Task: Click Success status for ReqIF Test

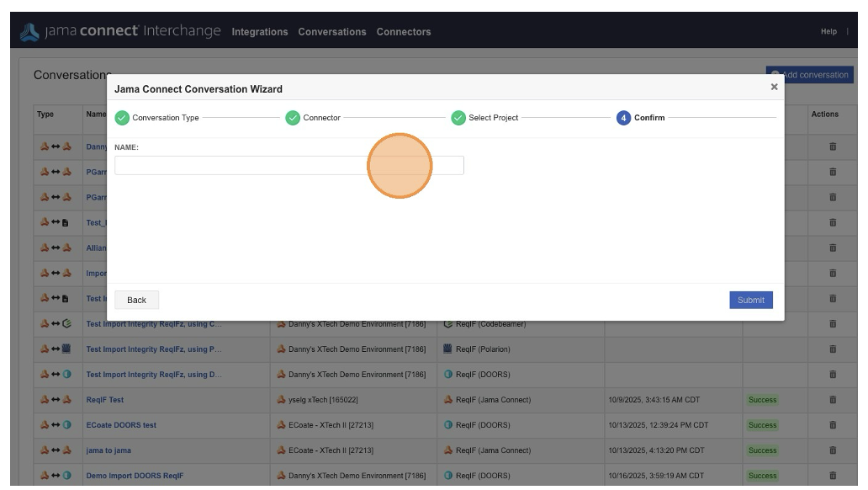Action: pos(762,400)
